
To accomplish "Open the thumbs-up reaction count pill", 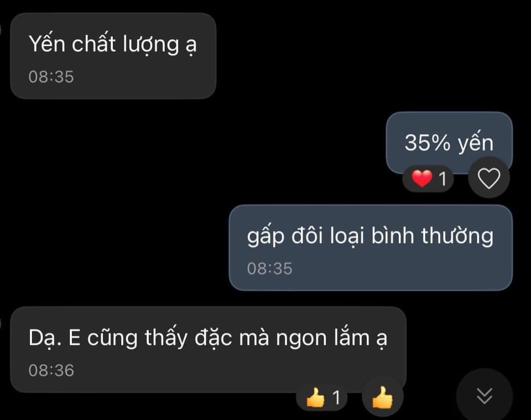I will [322, 397].
